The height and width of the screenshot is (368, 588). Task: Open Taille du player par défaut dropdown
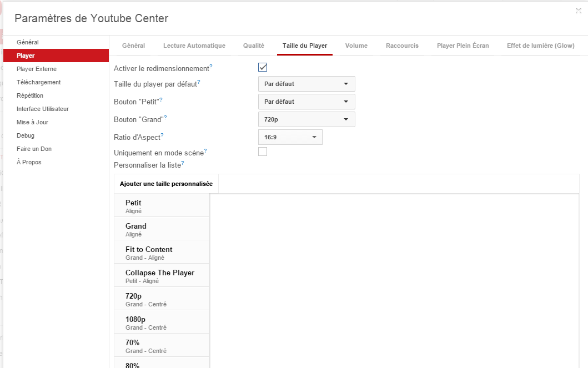coord(306,84)
